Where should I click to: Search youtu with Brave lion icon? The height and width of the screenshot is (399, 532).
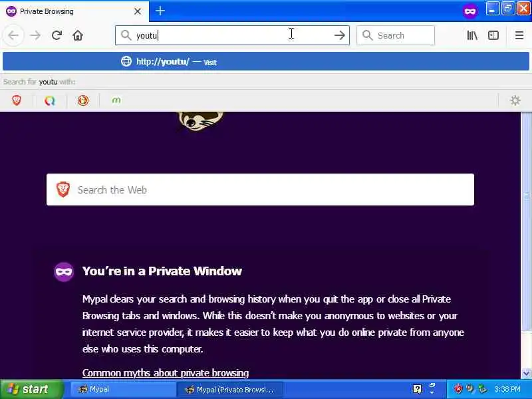[x=16, y=100]
